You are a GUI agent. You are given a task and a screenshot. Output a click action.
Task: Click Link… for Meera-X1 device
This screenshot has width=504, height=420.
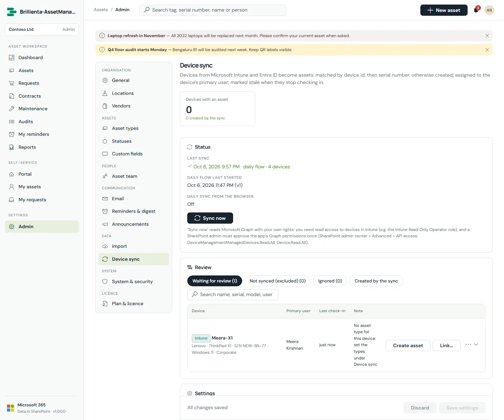[447, 345]
